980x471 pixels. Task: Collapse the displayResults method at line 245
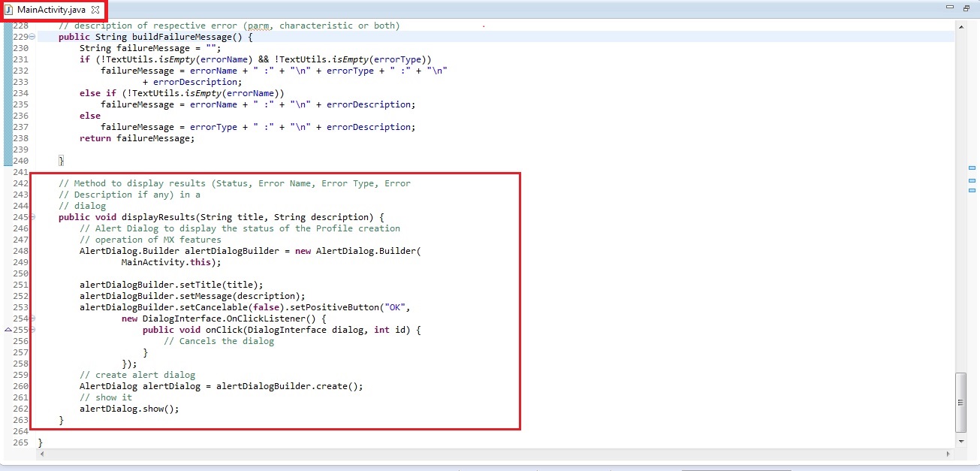32,217
